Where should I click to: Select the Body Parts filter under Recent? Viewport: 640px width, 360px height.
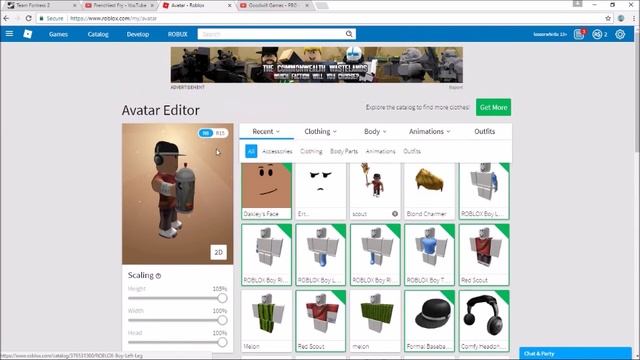[x=344, y=151]
